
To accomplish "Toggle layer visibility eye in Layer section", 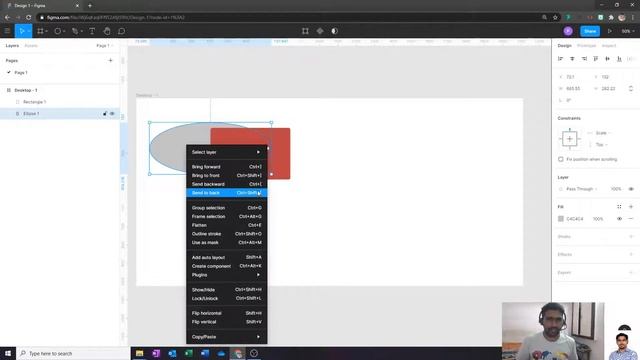I will (x=631, y=189).
